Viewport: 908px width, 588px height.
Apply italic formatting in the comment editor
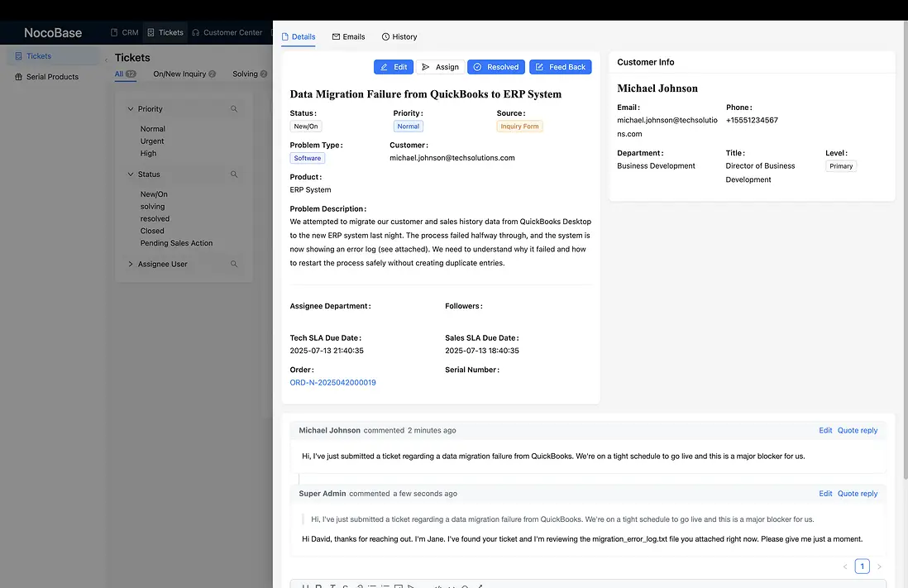(332, 586)
